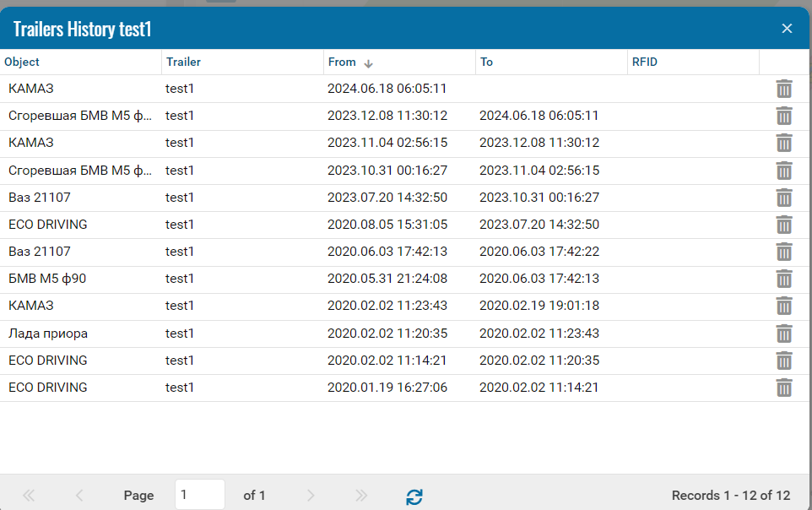Viewport: 812px width, 510px height.
Task: Go to the next page
Action: click(x=311, y=496)
